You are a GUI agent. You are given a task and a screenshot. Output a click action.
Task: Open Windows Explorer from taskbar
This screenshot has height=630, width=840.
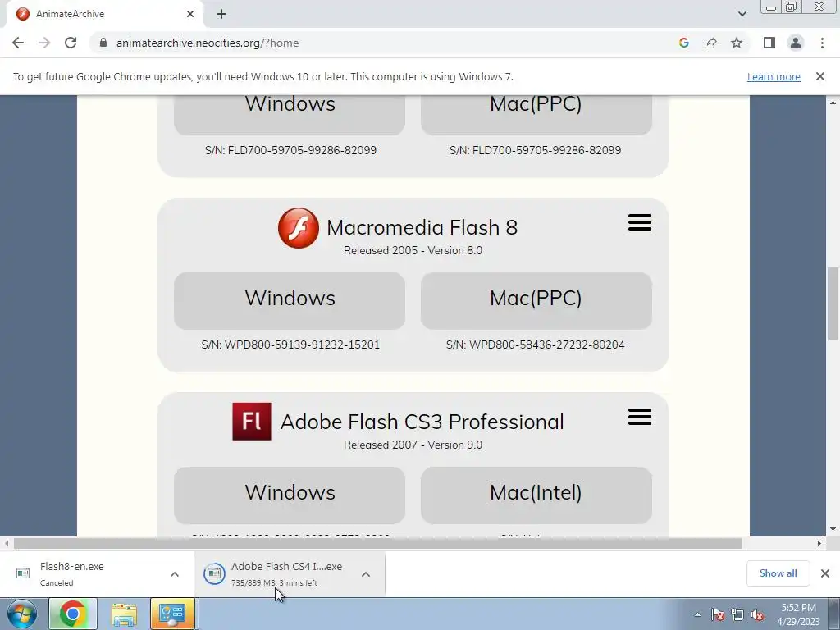(x=124, y=614)
